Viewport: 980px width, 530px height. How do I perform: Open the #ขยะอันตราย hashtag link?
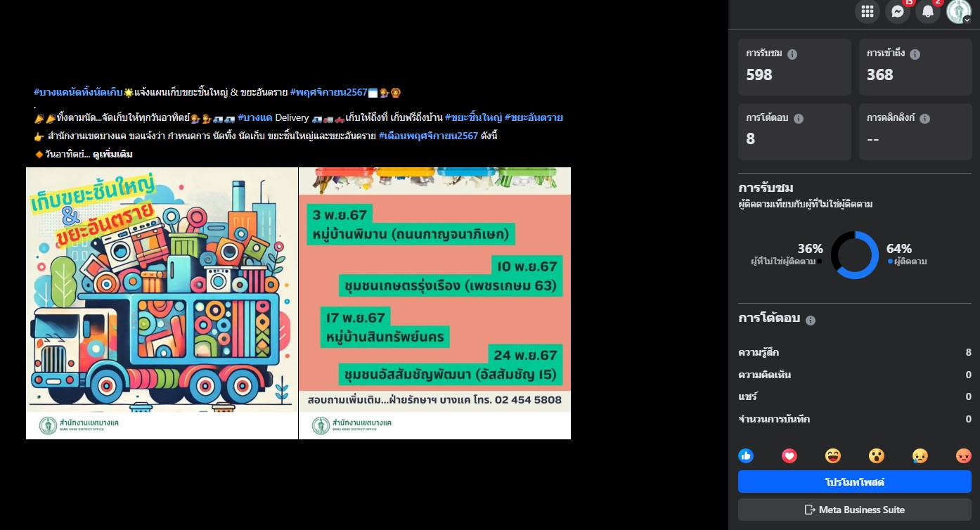pos(534,117)
